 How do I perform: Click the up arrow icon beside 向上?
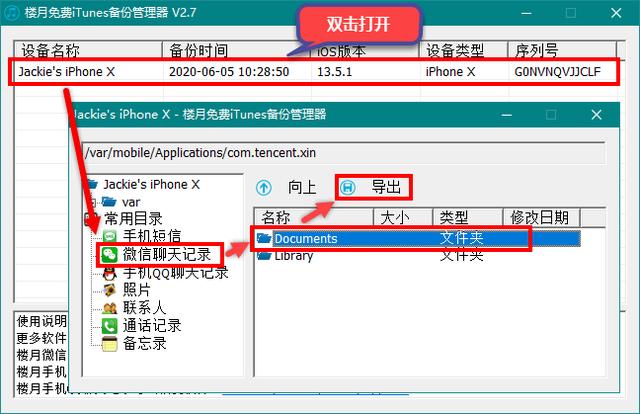tap(264, 188)
